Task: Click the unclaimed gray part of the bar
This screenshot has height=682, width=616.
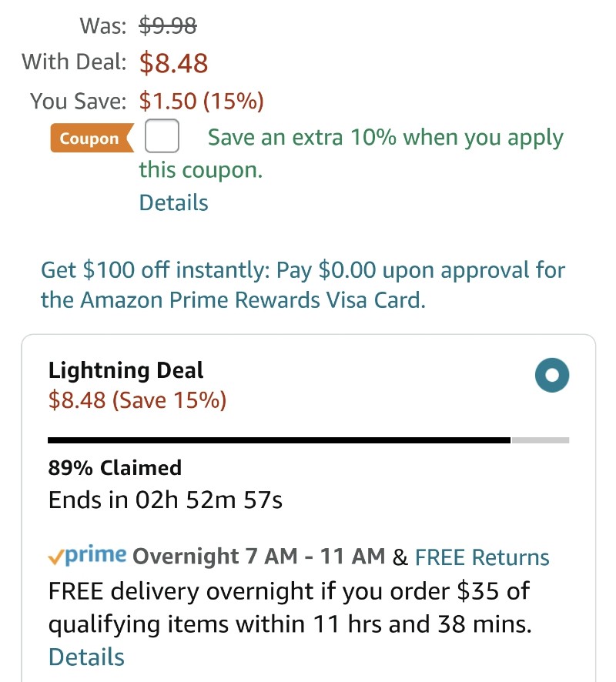Action: [x=541, y=440]
